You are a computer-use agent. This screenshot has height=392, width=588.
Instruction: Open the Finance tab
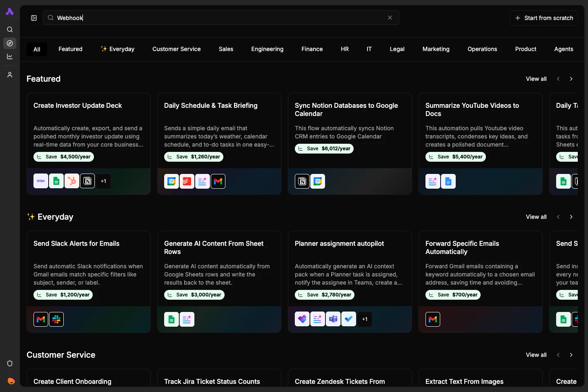tap(312, 49)
